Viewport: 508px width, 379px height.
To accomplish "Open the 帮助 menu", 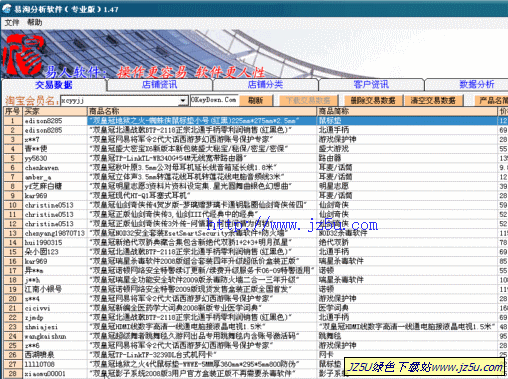I will click(x=34, y=23).
